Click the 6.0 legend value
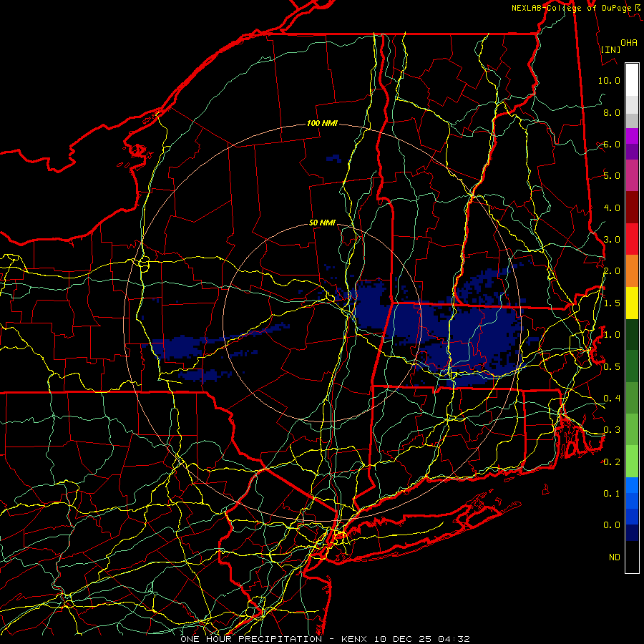This screenshot has width=644, height=644. coord(612,144)
